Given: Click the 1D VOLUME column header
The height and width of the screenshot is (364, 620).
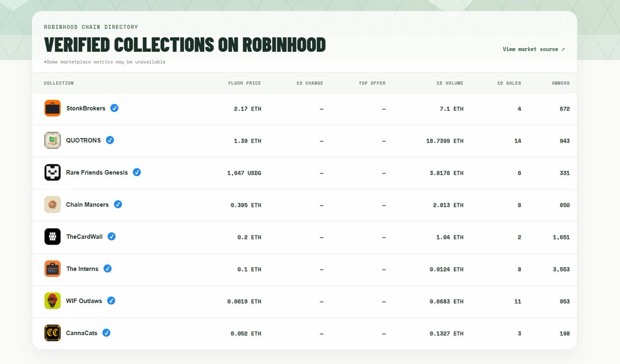Looking at the screenshot, I should [x=449, y=83].
